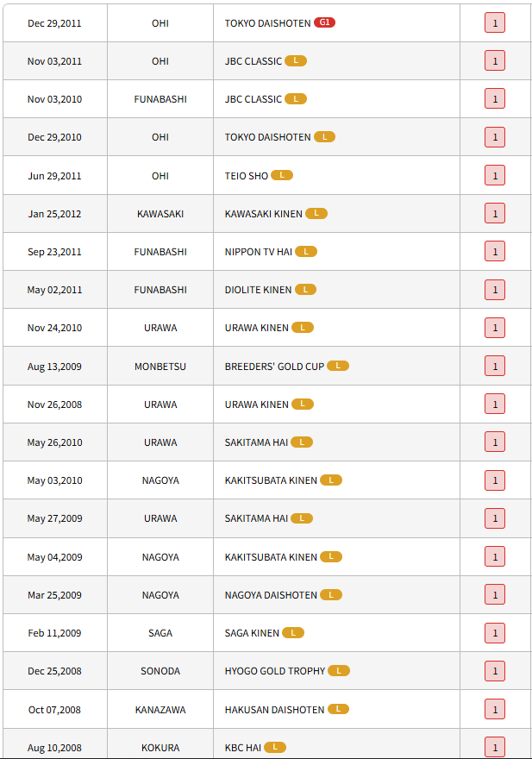Select the L badge next to Diolite Kinen

point(305,289)
